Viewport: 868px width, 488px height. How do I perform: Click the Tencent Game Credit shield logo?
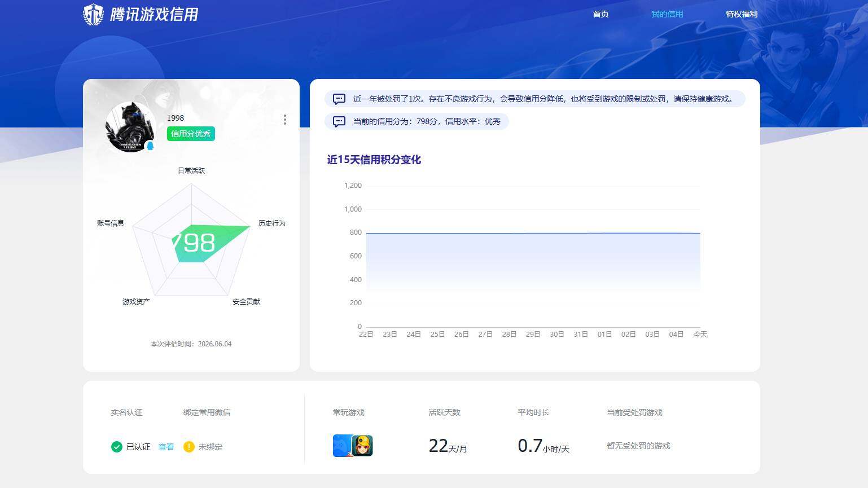[x=93, y=15]
